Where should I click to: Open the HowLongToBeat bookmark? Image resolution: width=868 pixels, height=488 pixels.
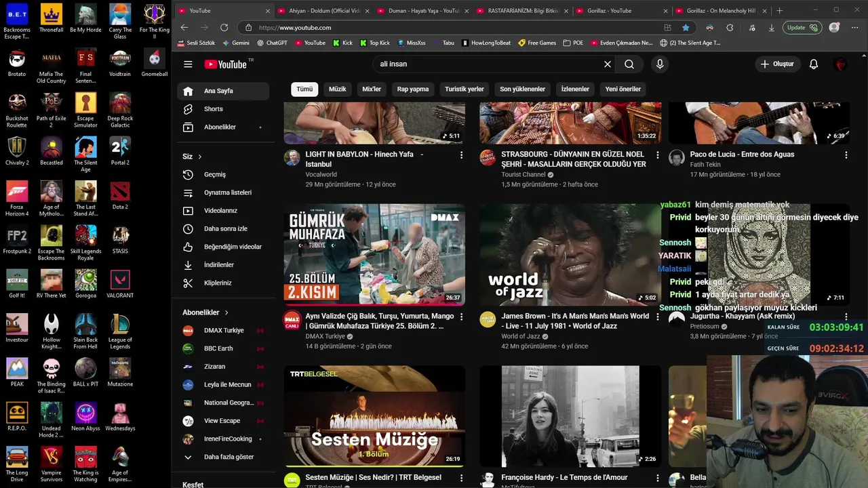(486, 43)
